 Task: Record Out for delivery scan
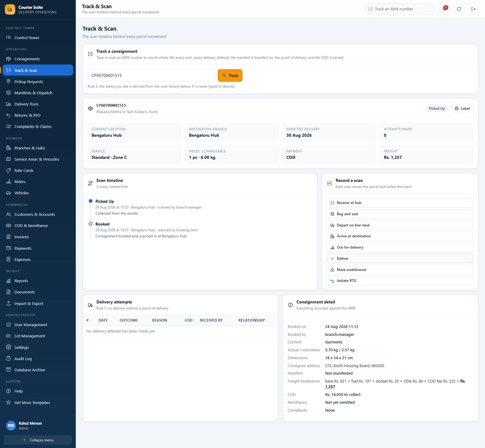pos(400,247)
